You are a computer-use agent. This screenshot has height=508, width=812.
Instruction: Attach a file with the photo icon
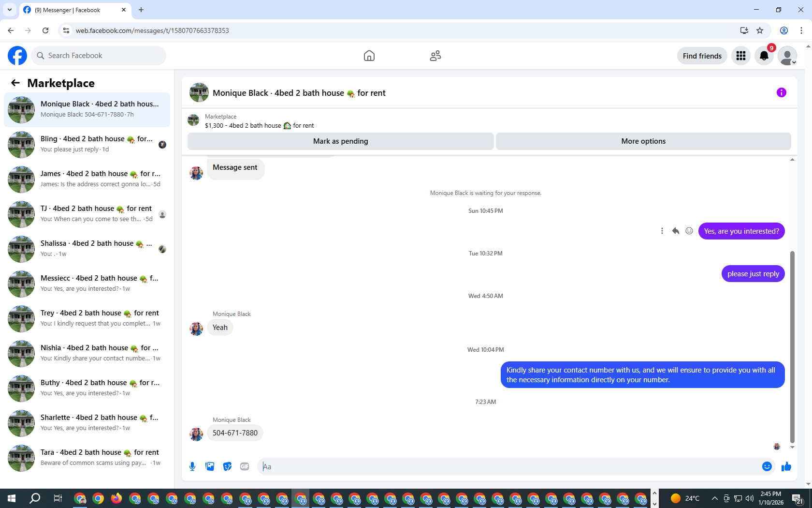tap(210, 466)
